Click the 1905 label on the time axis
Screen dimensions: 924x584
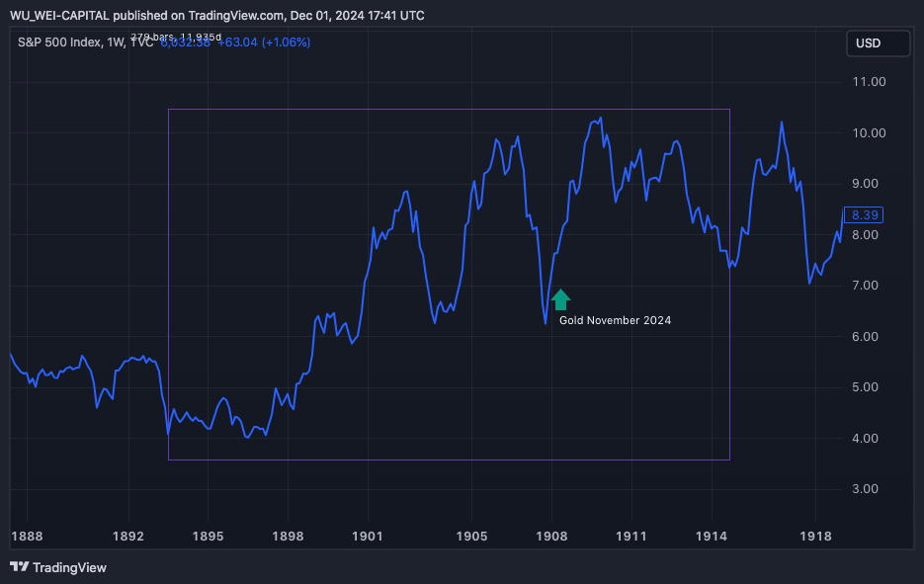[471, 537]
